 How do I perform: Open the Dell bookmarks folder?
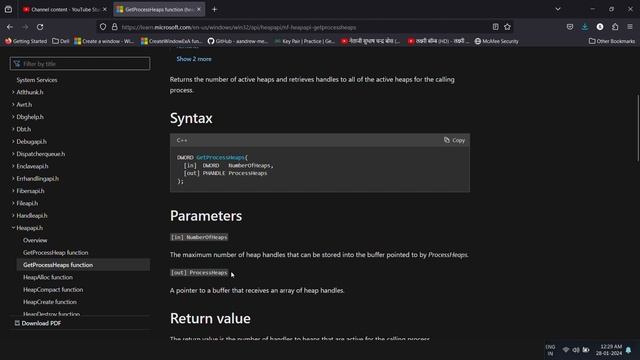(x=61, y=41)
